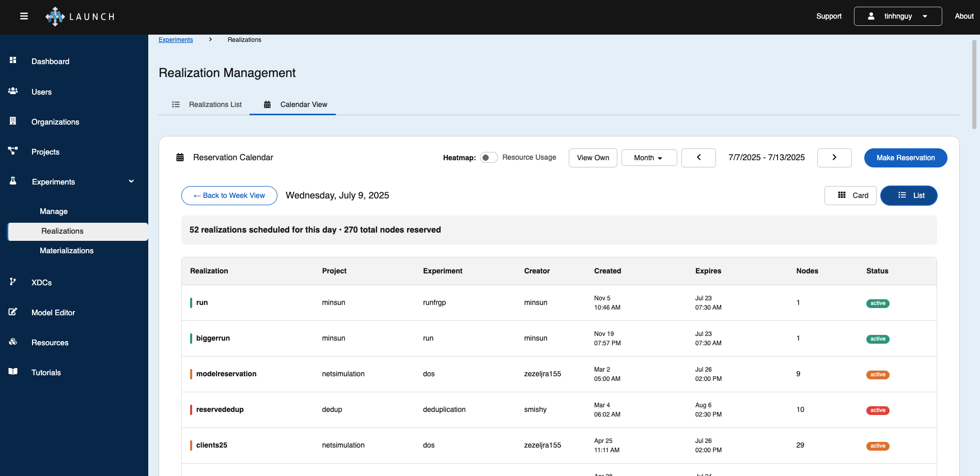Collapse the Experiments sidebar section
Viewport: 980px width, 476px height.
pyautogui.click(x=131, y=181)
